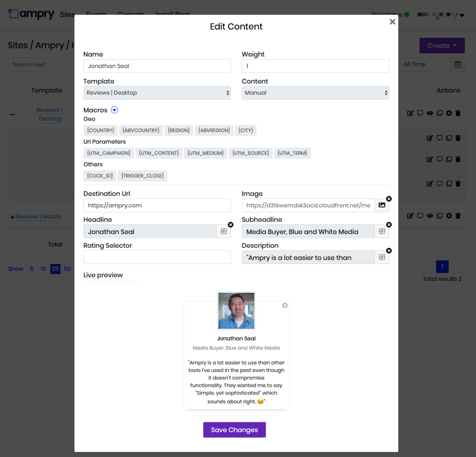Delete the Reviews | Desktop entry via trash icon
This screenshot has height=457, width=476.
[458, 113]
